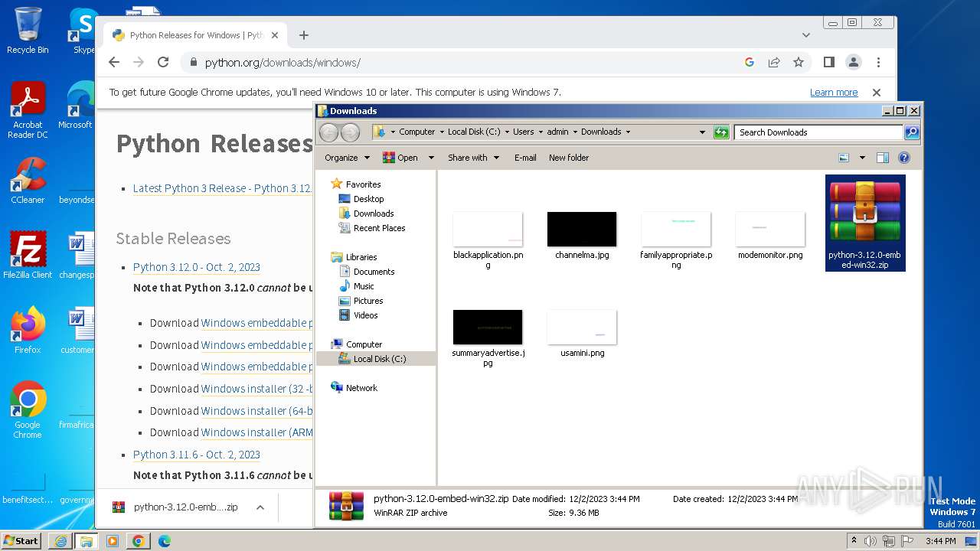Select blackapplication.png file
The image size is (980, 551).
pos(488,240)
